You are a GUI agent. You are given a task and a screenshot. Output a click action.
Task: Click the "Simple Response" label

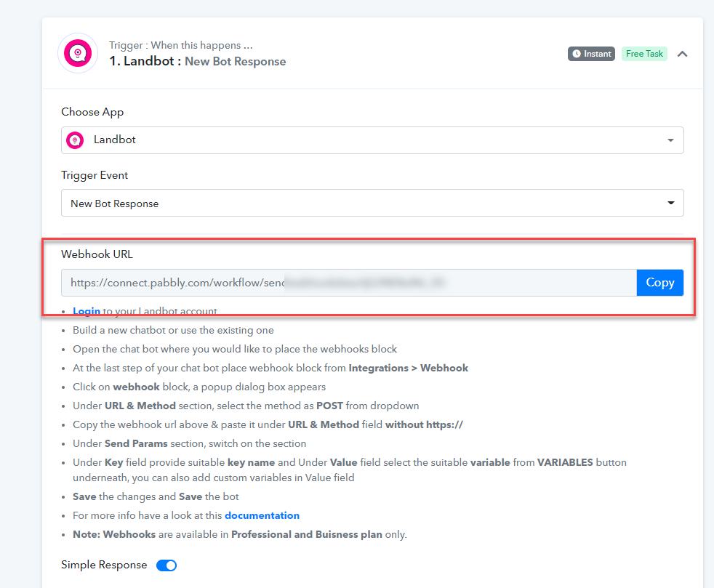(x=104, y=565)
